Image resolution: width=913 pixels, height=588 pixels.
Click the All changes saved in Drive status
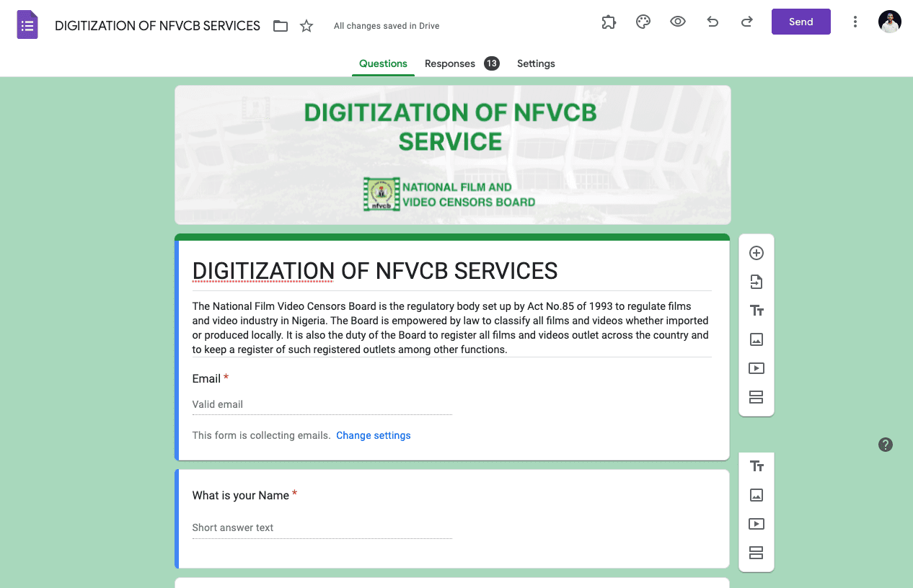(x=387, y=26)
